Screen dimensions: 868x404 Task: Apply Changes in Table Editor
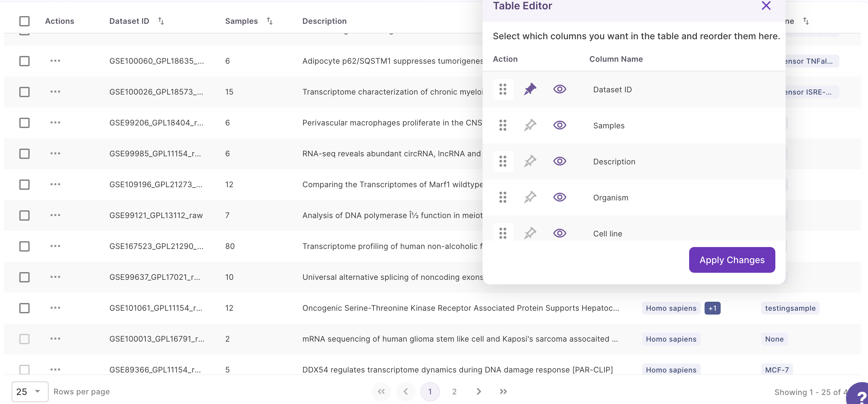tap(732, 260)
